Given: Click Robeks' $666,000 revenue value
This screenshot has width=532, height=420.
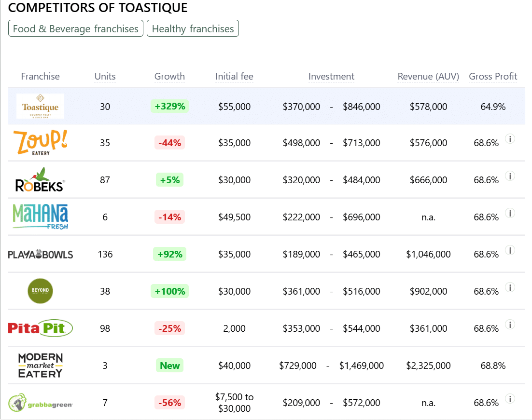Looking at the screenshot, I should 429,180.
